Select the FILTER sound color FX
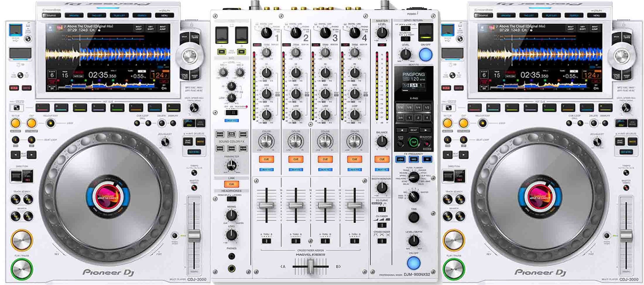644x285 pixels. pyautogui.click(x=243, y=149)
